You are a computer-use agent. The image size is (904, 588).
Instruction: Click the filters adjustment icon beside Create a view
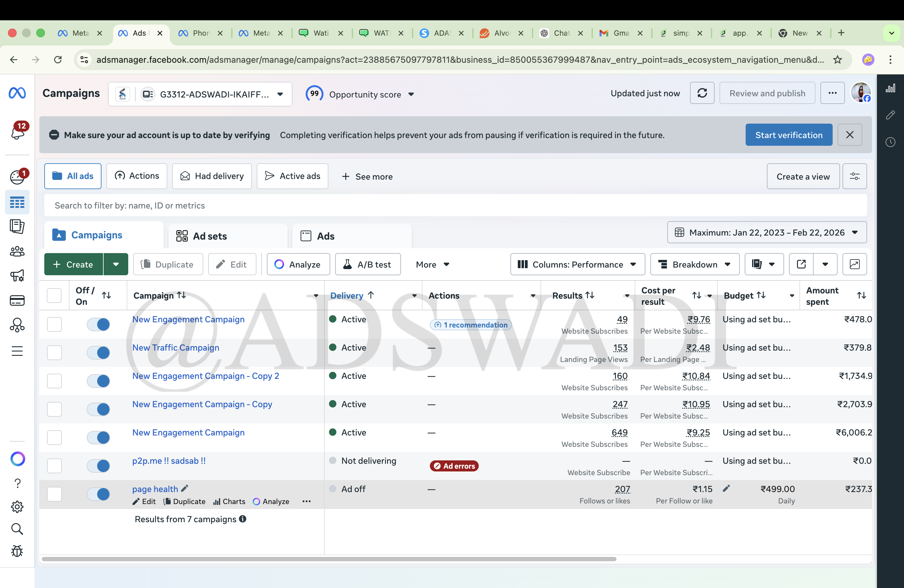(x=854, y=176)
